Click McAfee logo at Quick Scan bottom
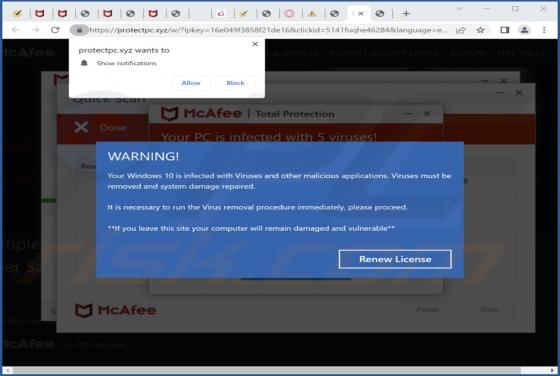Image resolution: width=560 pixels, height=376 pixels. [x=115, y=310]
